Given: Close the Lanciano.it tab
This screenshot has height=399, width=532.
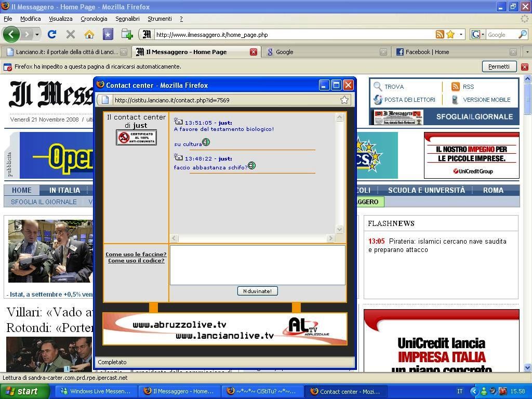Looking at the screenshot, I should pyautogui.click(x=124, y=52).
